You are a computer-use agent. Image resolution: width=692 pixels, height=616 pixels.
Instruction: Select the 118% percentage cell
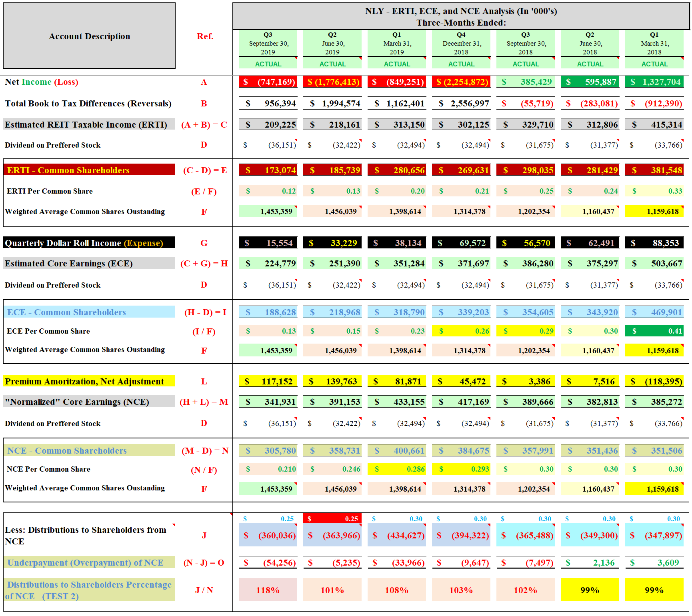click(x=268, y=590)
